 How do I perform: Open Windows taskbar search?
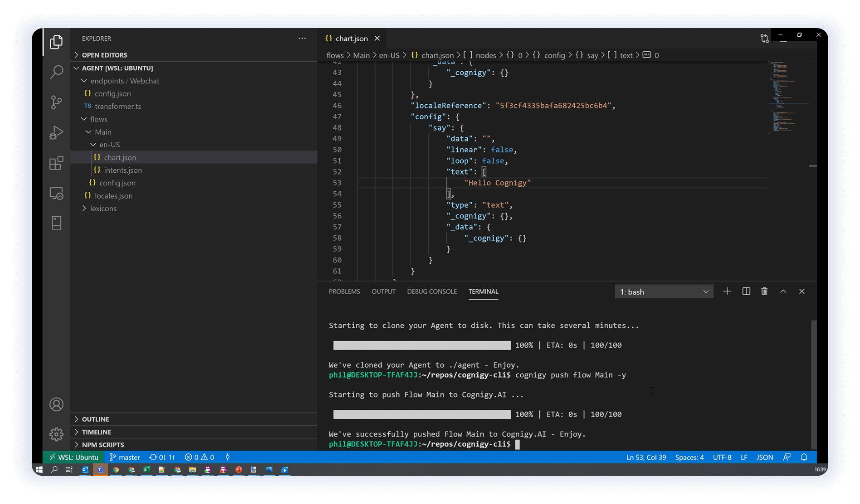tap(54, 470)
